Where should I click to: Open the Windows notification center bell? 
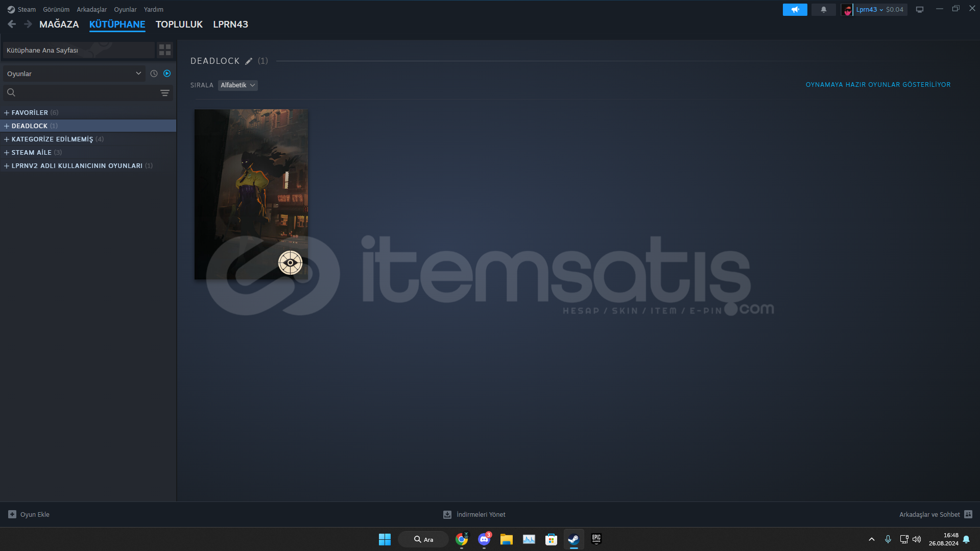pos(966,539)
